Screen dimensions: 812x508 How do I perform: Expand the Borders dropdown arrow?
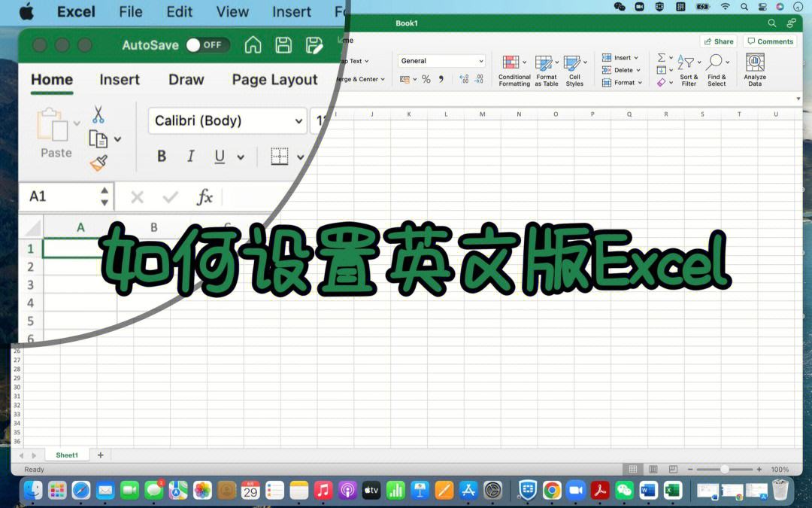click(300, 157)
